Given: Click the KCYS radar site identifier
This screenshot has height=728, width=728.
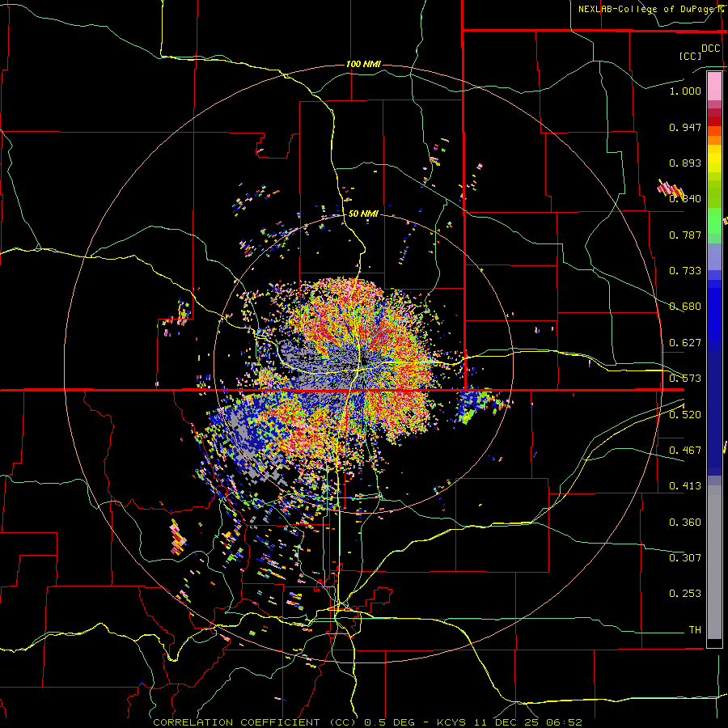Looking at the screenshot, I should click(452, 722).
